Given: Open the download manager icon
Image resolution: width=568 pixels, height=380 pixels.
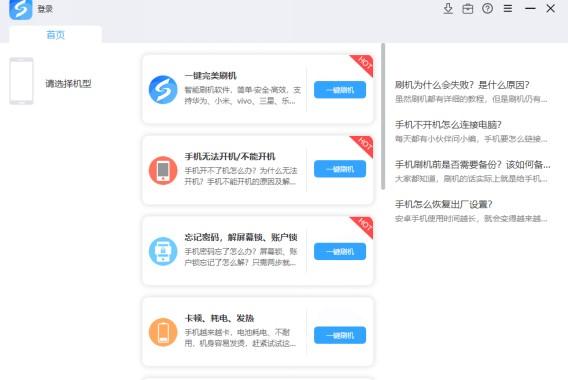Looking at the screenshot, I should 448,9.
